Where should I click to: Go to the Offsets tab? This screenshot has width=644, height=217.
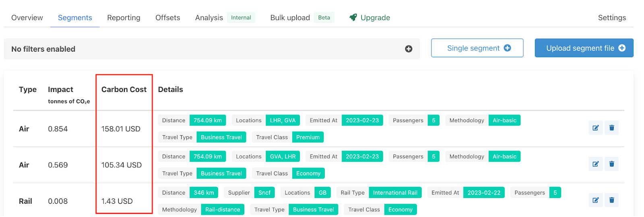(x=167, y=18)
